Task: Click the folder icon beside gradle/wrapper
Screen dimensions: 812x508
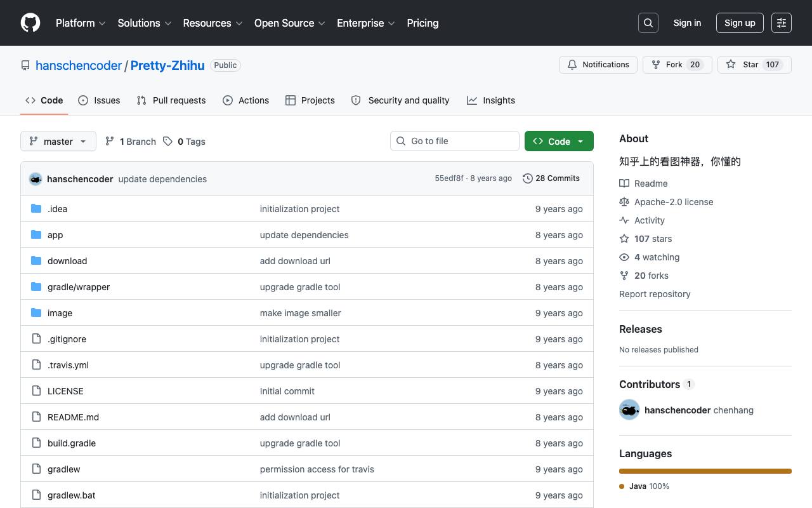Action: click(x=36, y=287)
